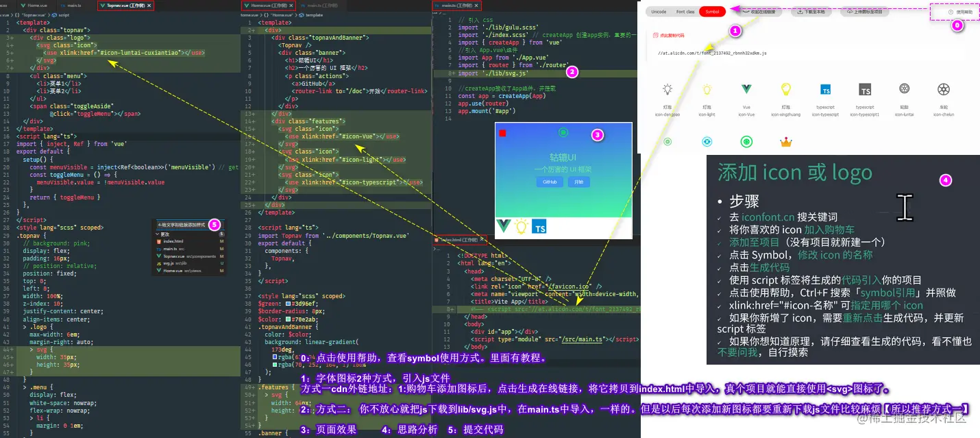Open the Topnav.vue (工作树) editor tab

(x=127, y=5)
